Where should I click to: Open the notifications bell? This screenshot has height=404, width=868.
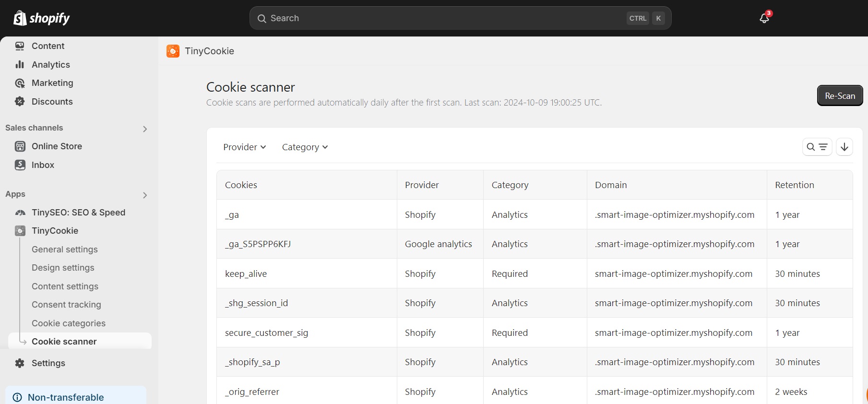pyautogui.click(x=764, y=18)
